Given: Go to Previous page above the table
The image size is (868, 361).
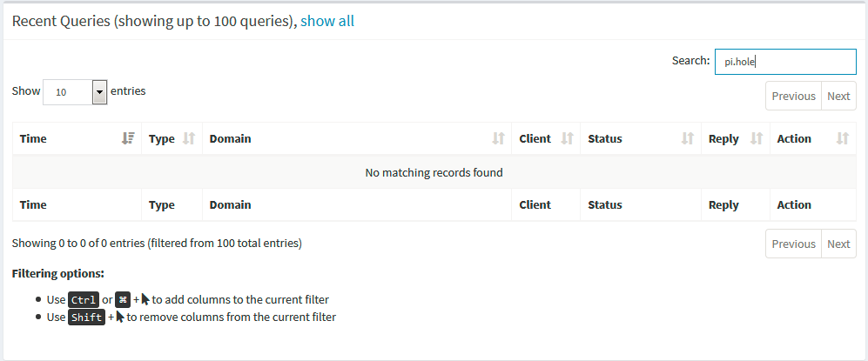Looking at the screenshot, I should (x=793, y=97).
